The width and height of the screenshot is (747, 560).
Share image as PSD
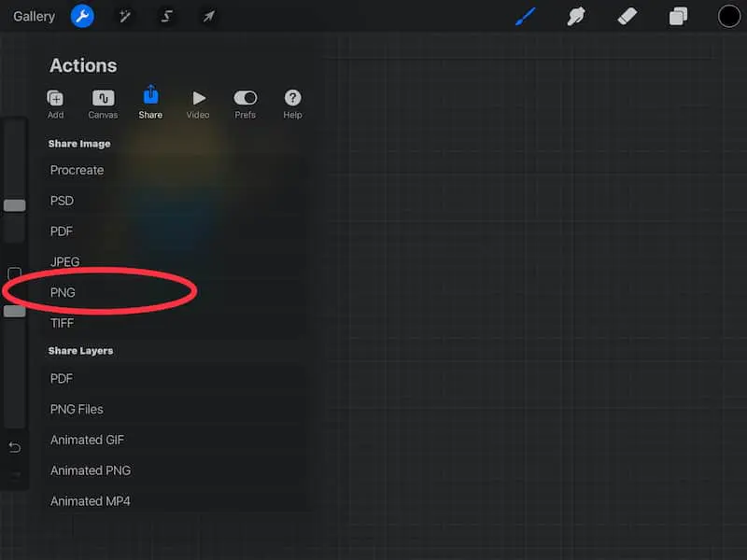175,201
